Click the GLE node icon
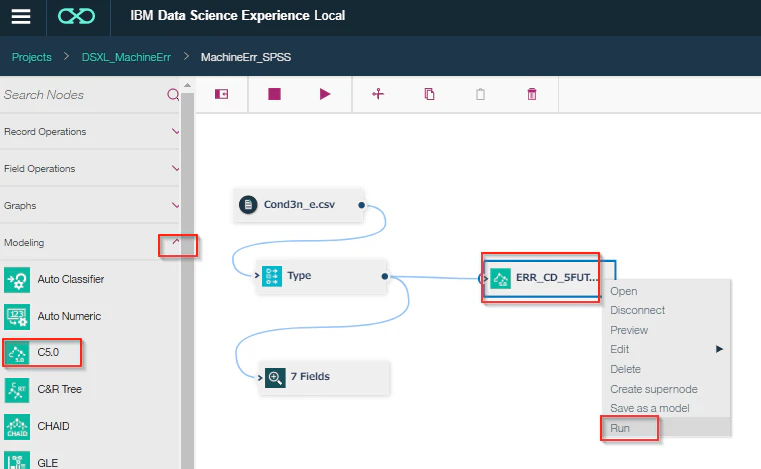 click(17, 460)
